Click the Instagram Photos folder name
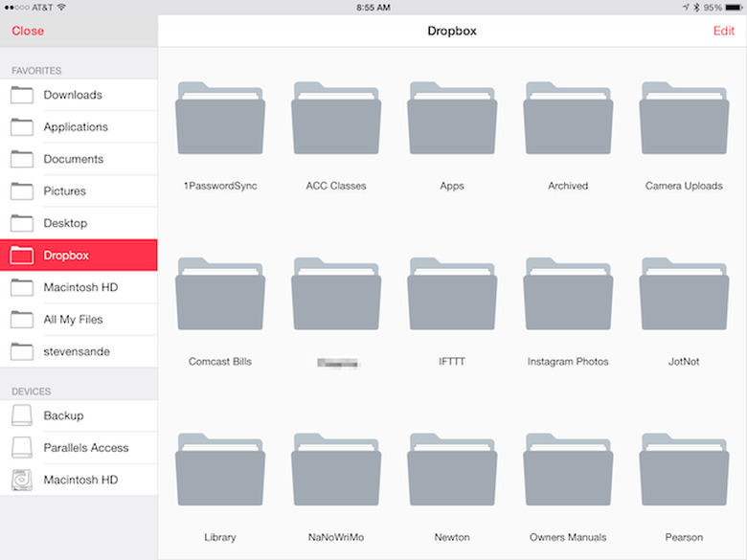 (568, 362)
